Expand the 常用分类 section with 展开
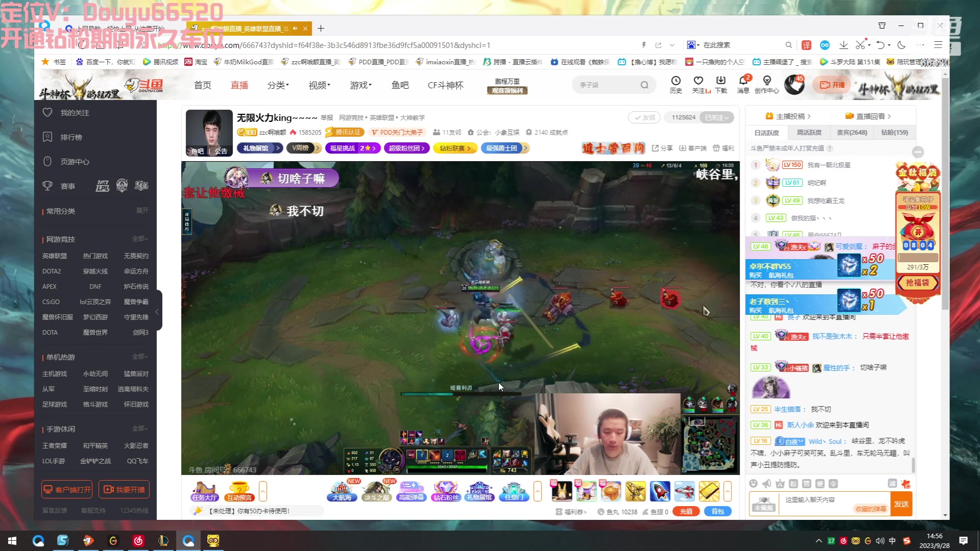The image size is (980, 551). (142, 210)
